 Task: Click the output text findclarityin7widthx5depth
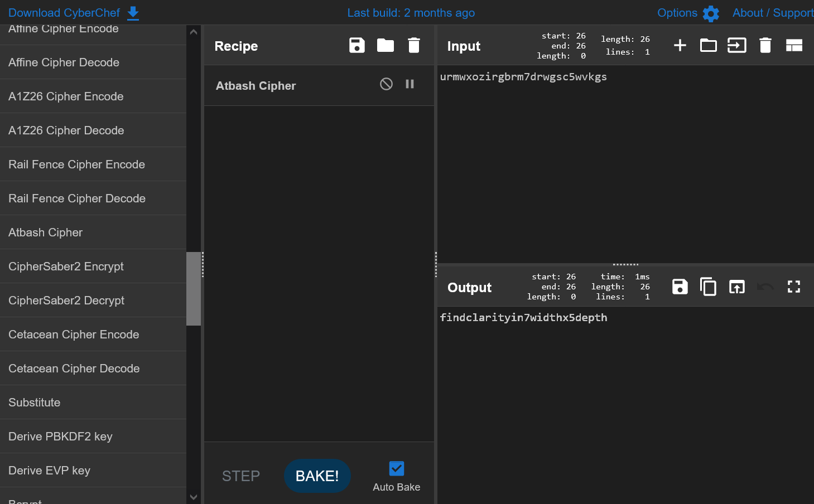tap(523, 317)
